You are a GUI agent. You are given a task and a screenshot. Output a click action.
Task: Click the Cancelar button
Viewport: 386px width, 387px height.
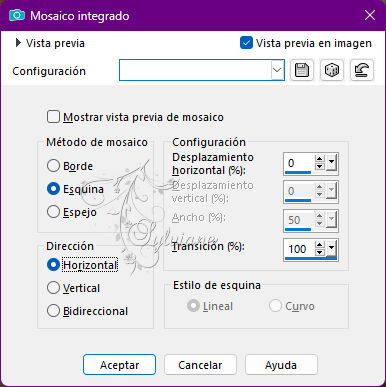200,365
